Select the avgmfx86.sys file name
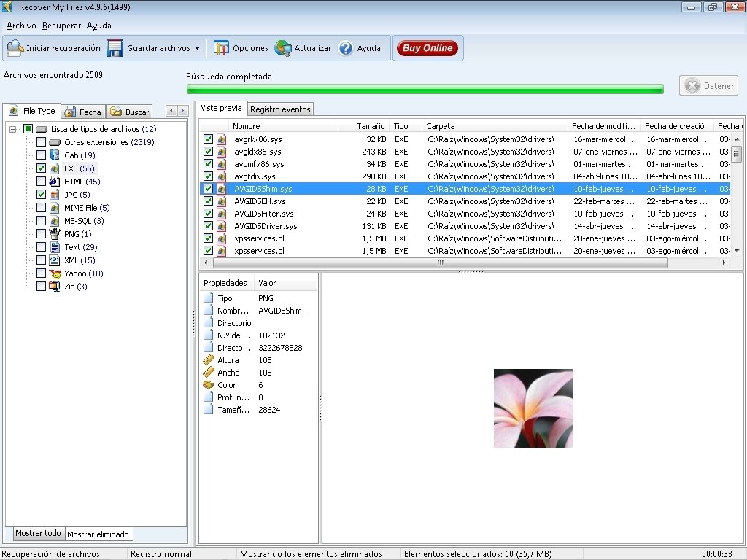Image resolution: width=747 pixels, height=560 pixels. click(x=259, y=164)
